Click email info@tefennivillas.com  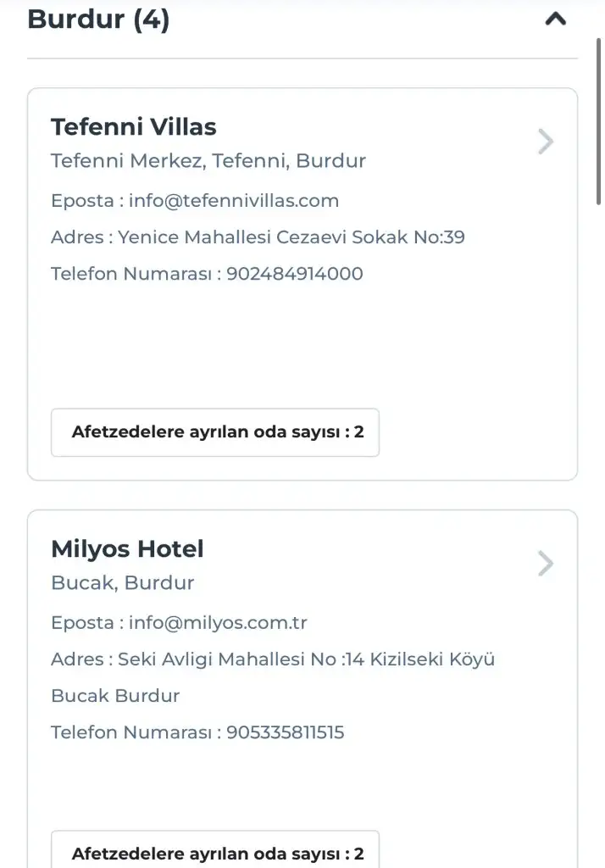point(234,201)
